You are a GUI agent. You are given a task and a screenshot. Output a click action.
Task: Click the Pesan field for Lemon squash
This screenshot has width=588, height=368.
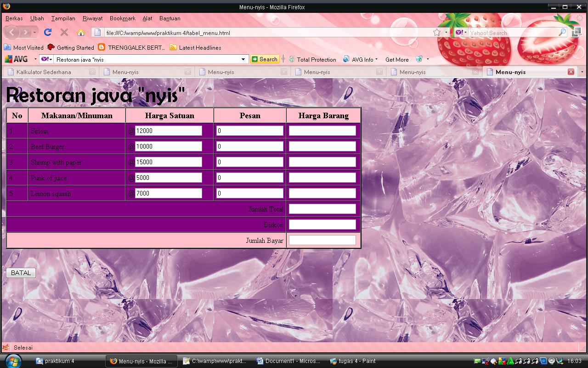(x=250, y=193)
